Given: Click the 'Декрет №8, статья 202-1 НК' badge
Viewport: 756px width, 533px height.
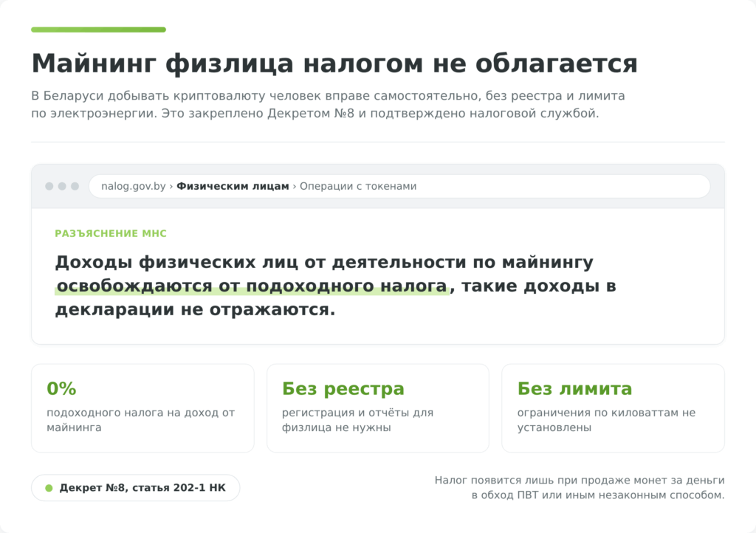Looking at the screenshot, I should [136, 488].
